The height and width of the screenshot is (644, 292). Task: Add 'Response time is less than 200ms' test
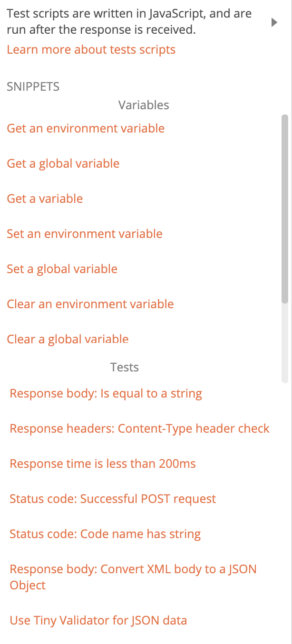pyautogui.click(x=103, y=464)
